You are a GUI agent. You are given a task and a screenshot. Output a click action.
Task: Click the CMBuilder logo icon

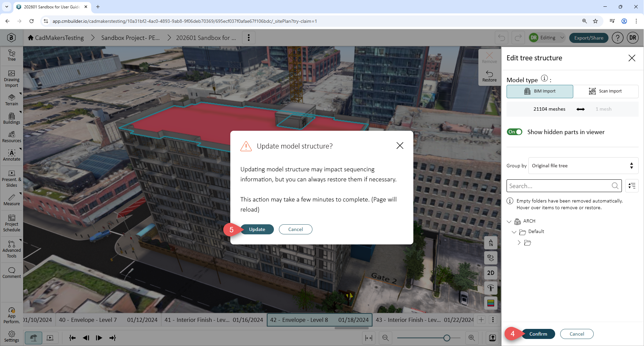(x=11, y=38)
